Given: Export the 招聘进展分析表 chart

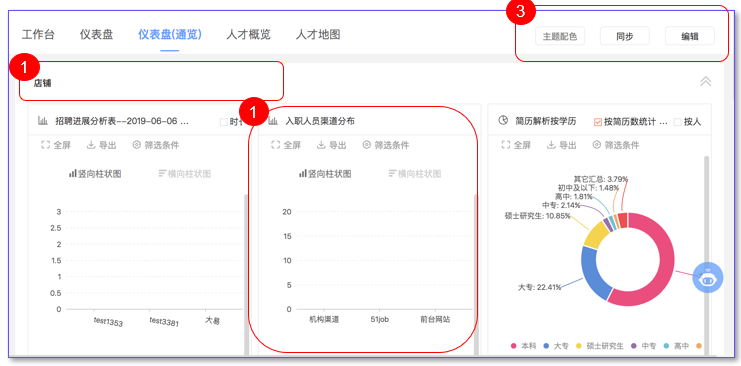Looking at the screenshot, I should click(102, 145).
